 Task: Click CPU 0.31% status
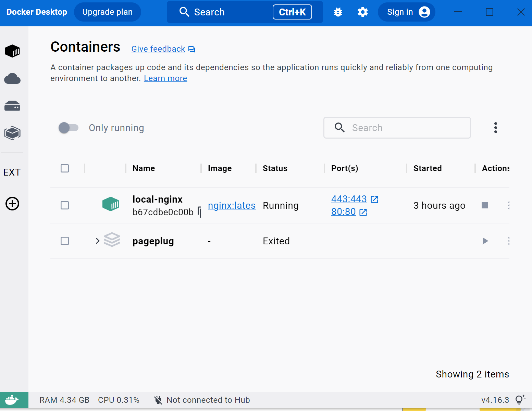[119, 400]
